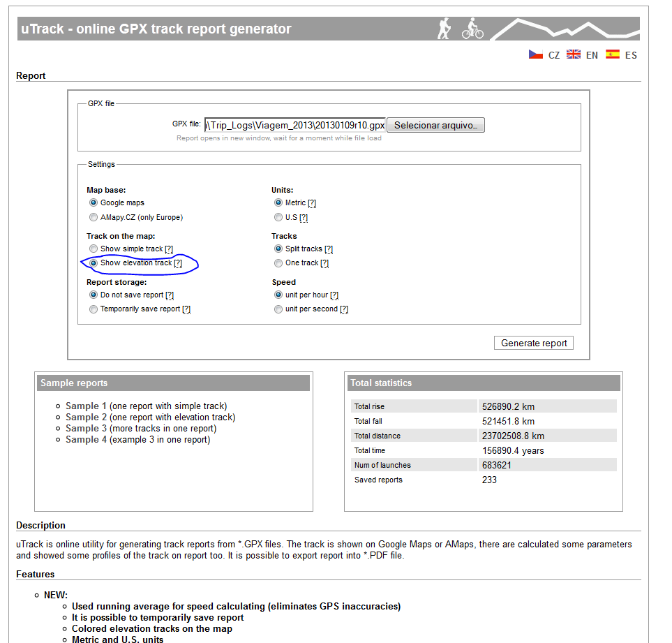Open help [?] beside unit per second
Image resolution: width=672 pixels, height=643 pixels.
pyautogui.click(x=344, y=309)
